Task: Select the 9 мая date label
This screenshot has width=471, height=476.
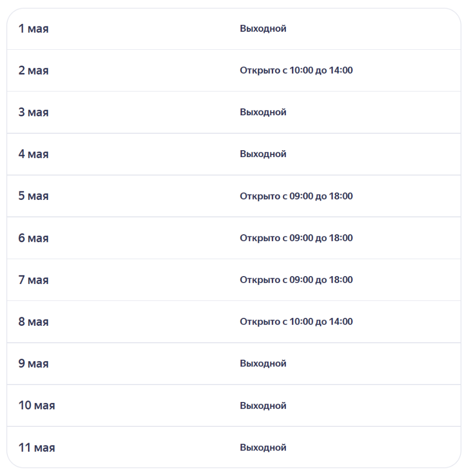Action: pyautogui.click(x=33, y=364)
